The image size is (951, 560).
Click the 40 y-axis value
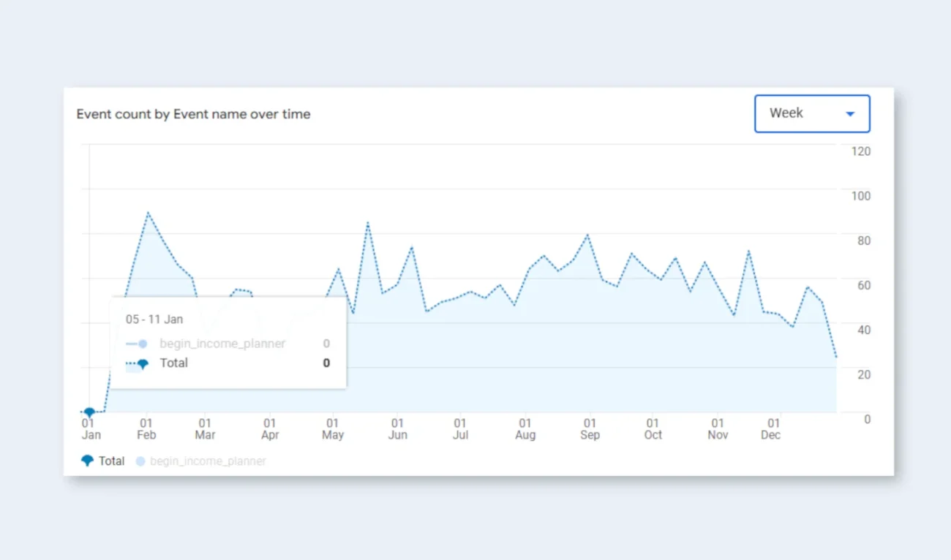(x=864, y=330)
